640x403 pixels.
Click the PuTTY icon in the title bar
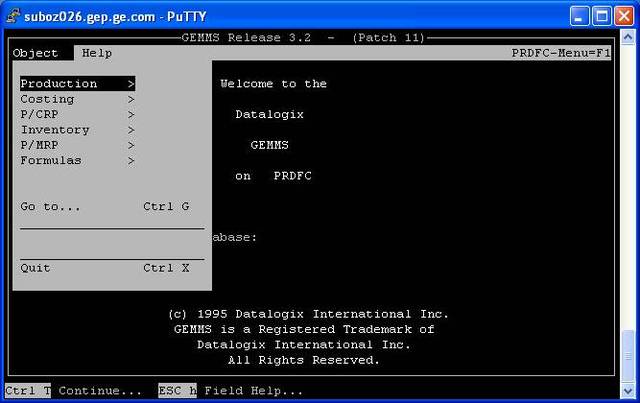tap(13, 16)
